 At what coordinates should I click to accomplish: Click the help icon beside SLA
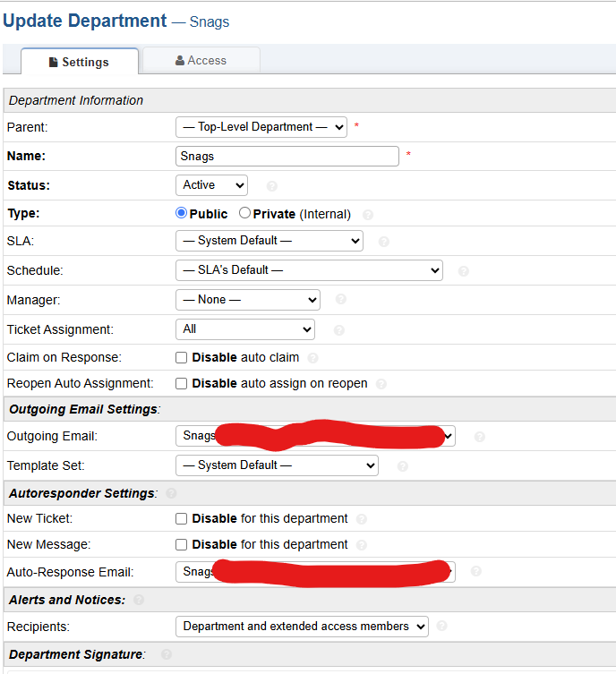tap(384, 242)
